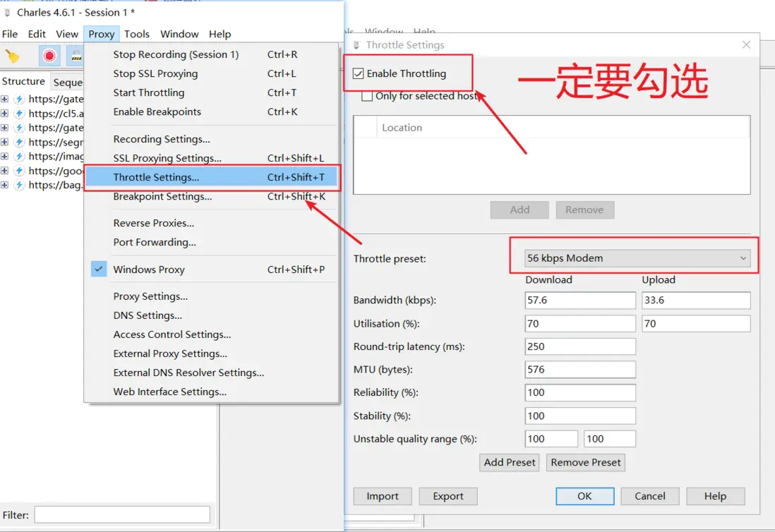The image size is (775, 532).
Task: Click the broom clear session icon
Action: tap(13, 57)
